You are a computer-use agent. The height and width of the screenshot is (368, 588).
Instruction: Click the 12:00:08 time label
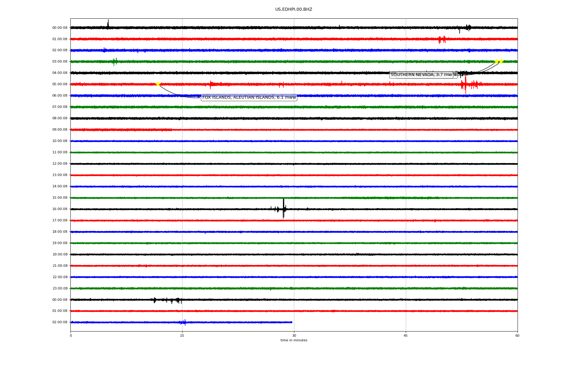[60, 164]
